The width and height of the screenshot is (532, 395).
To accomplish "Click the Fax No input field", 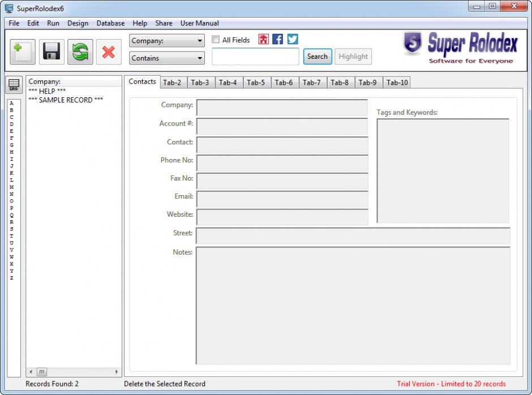I will pos(282,181).
